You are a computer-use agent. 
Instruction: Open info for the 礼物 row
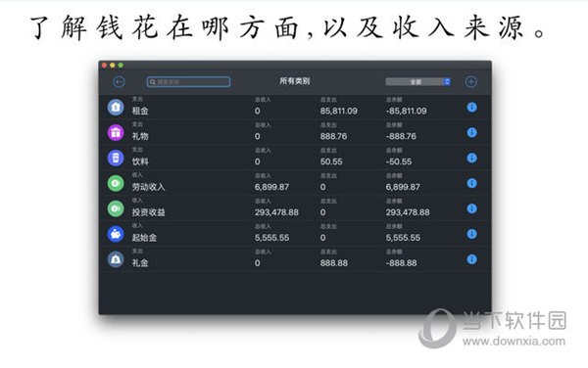click(471, 132)
